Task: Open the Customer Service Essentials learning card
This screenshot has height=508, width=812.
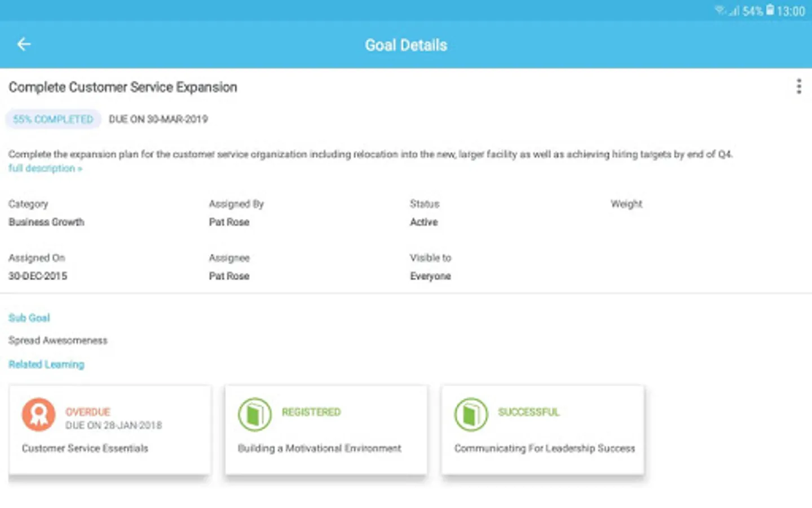Action: click(110, 430)
